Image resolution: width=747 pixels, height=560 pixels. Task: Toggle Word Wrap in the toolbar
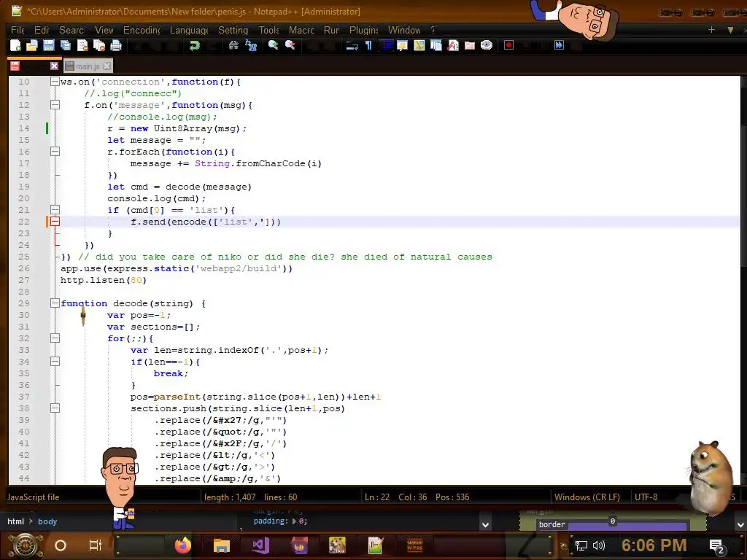pos(352,45)
